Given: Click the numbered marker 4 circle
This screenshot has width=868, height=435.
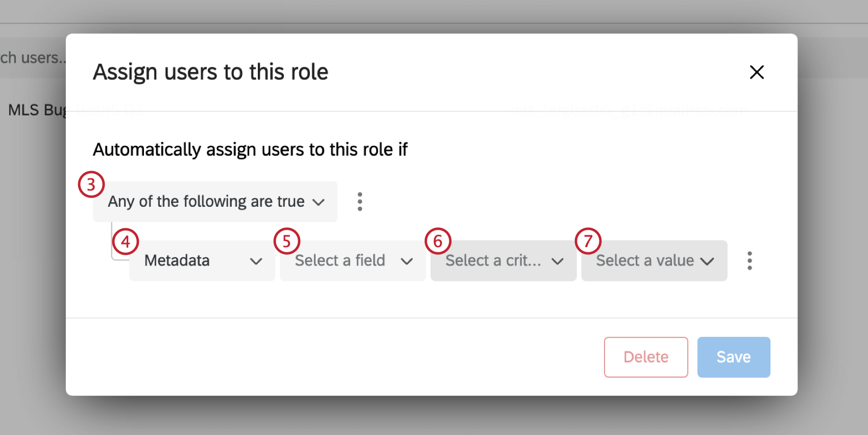Looking at the screenshot, I should click(x=126, y=241).
